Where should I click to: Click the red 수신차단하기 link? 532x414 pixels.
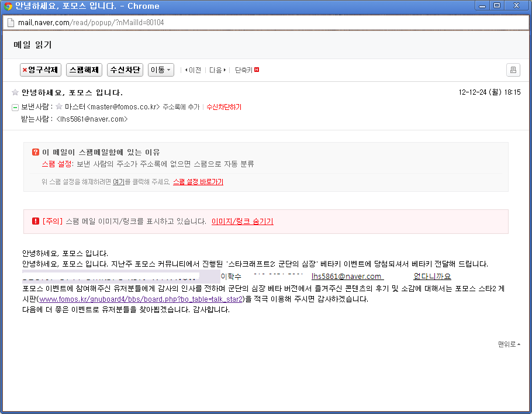224,107
